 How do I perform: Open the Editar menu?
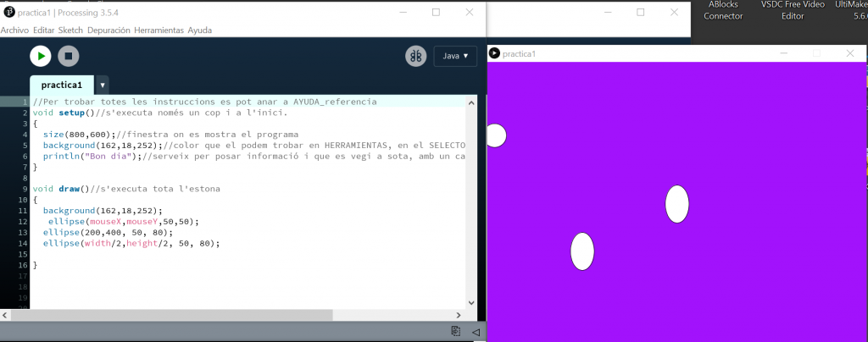43,30
